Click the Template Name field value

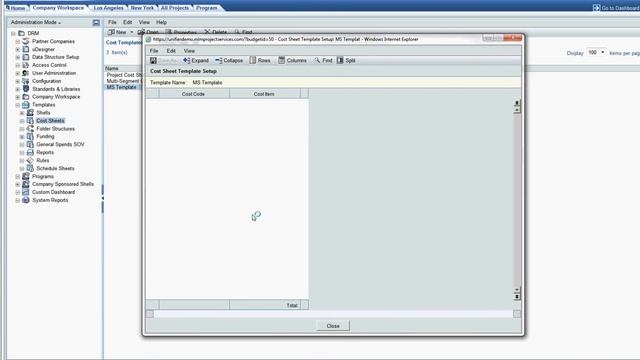[x=207, y=82]
